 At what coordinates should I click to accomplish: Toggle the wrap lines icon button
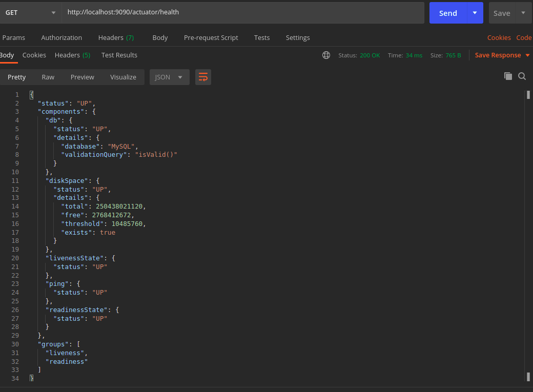pos(203,77)
